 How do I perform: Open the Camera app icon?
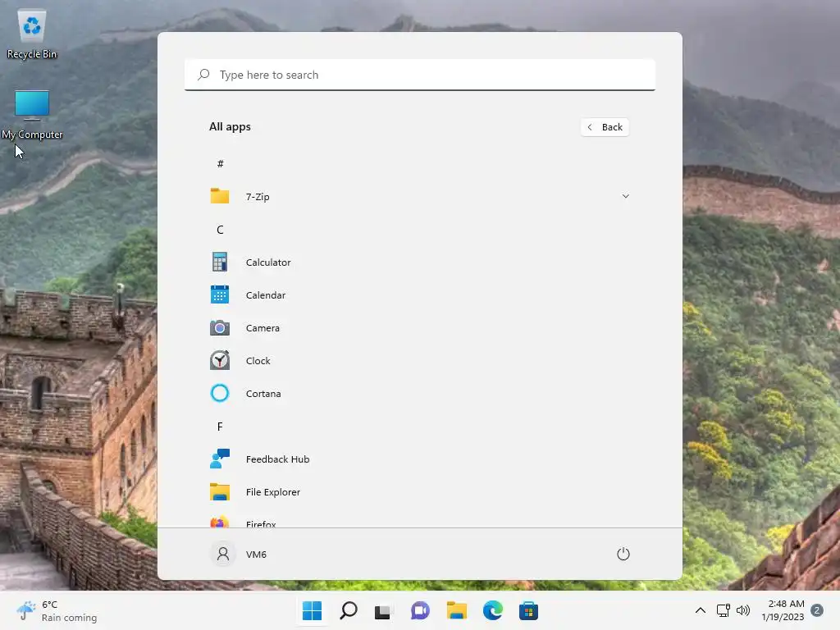click(220, 328)
